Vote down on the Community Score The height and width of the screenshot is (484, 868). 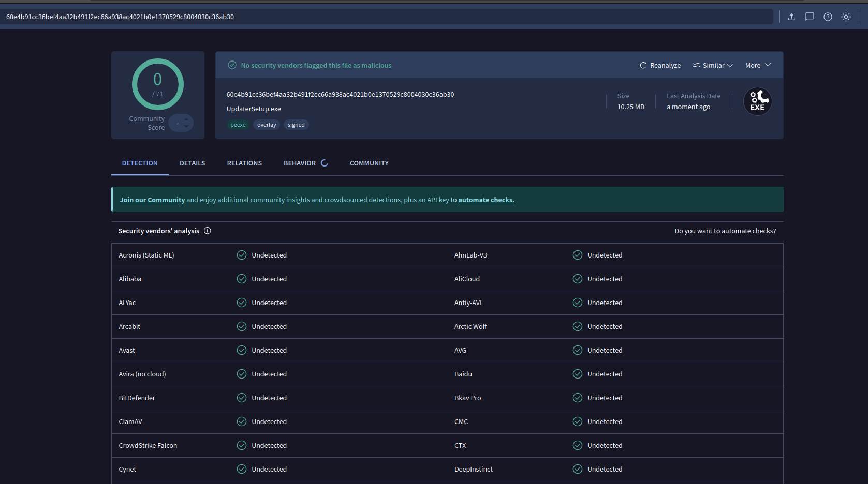(186, 127)
